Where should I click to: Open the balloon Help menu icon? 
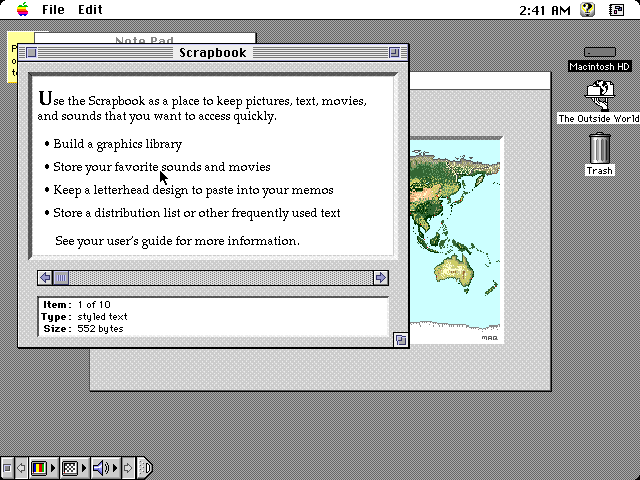pyautogui.click(x=587, y=9)
